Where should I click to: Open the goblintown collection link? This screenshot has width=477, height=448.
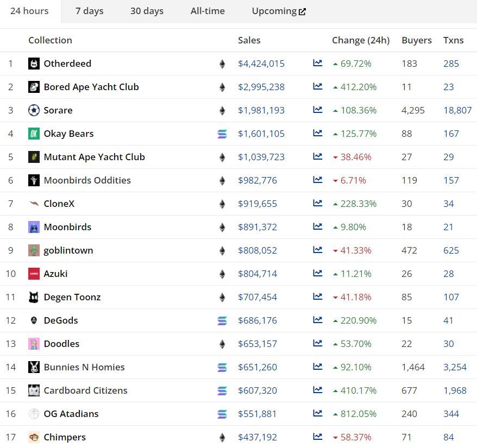click(x=68, y=250)
